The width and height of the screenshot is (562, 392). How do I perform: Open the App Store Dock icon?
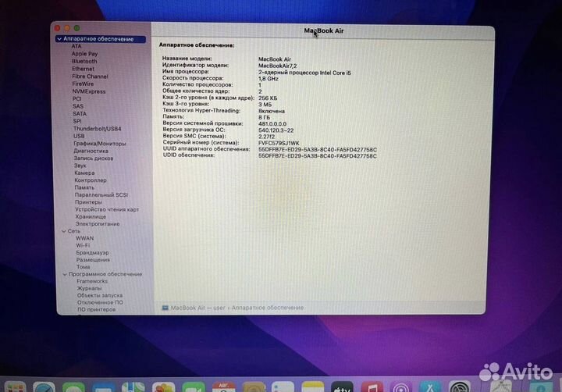430,387
